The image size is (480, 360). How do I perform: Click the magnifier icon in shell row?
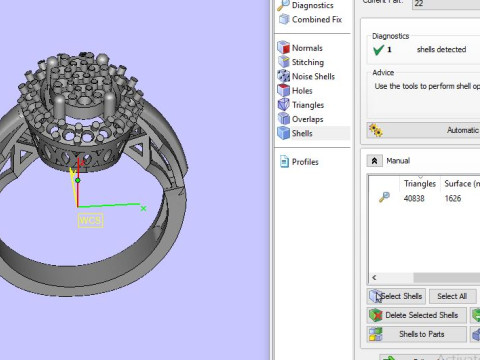384,197
